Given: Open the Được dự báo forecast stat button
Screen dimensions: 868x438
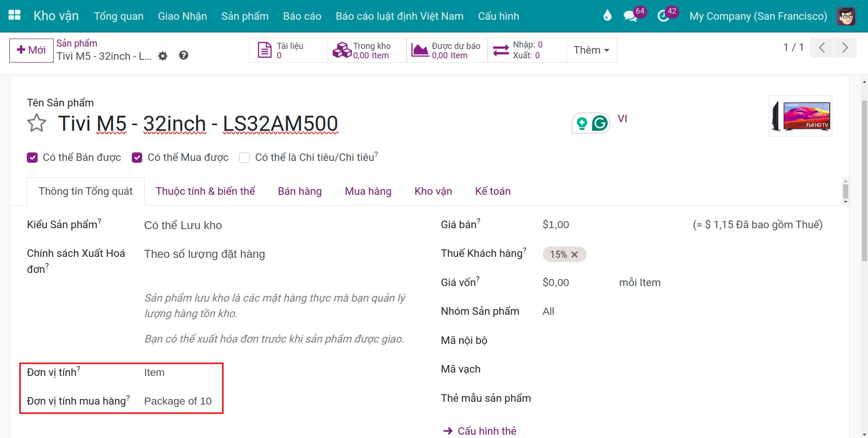Looking at the screenshot, I should click(447, 50).
